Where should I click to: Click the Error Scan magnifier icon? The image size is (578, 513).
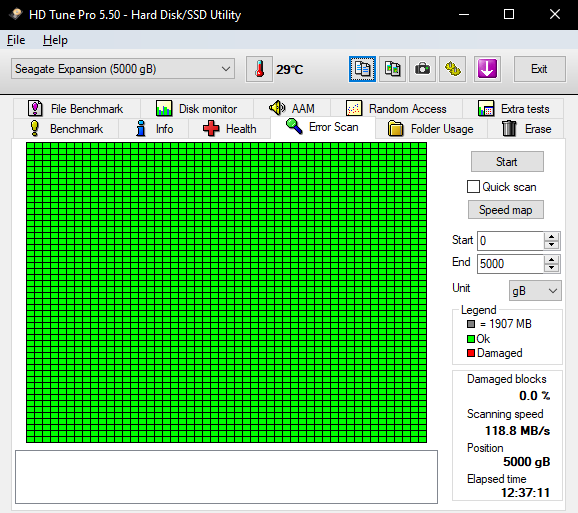click(x=294, y=126)
